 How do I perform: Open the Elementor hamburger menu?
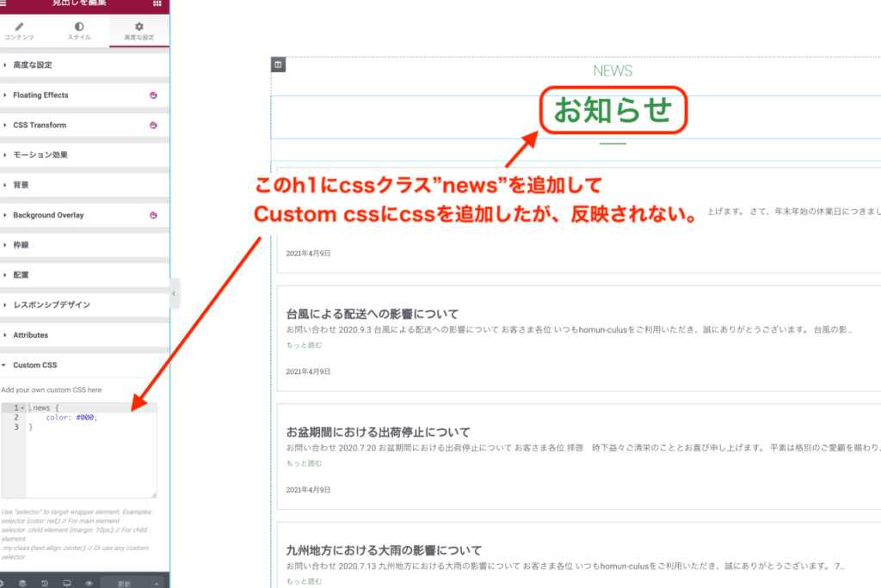(3, 3)
